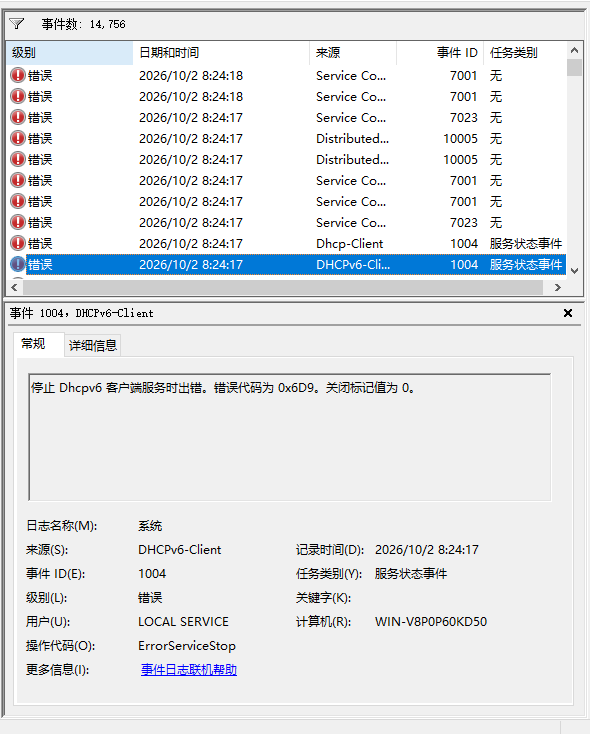
Task: Click the 任务类别 column header
Action: click(525, 52)
